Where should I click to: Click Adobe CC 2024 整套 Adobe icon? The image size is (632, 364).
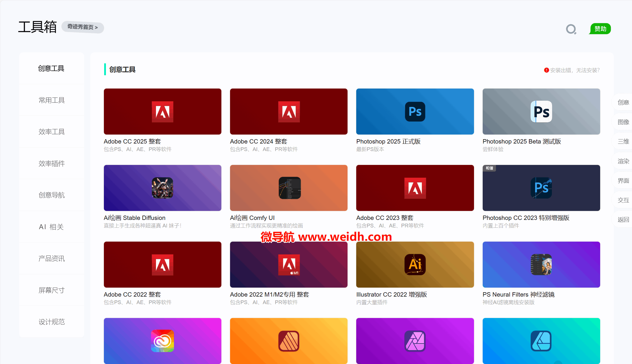tap(289, 112)
